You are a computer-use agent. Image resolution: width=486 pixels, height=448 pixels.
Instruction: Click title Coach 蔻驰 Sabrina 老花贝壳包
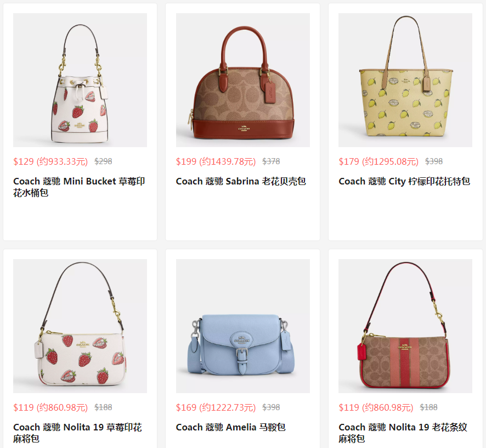coord(241,181)
